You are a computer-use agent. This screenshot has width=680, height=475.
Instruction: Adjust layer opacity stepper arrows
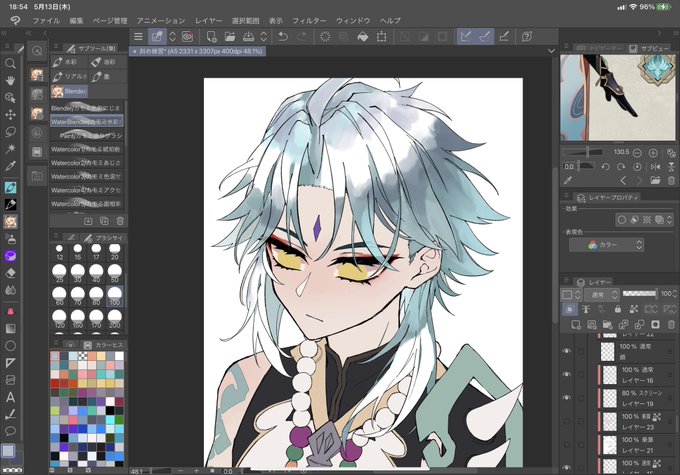[x=674, y=294]
